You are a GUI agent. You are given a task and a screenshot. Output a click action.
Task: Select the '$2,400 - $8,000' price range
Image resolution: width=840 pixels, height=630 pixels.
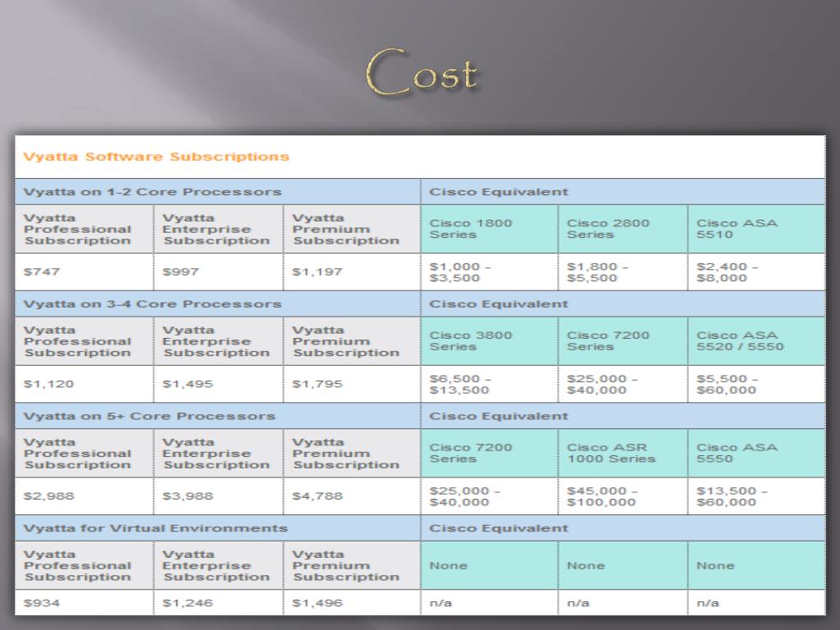[x=727, y=272]
